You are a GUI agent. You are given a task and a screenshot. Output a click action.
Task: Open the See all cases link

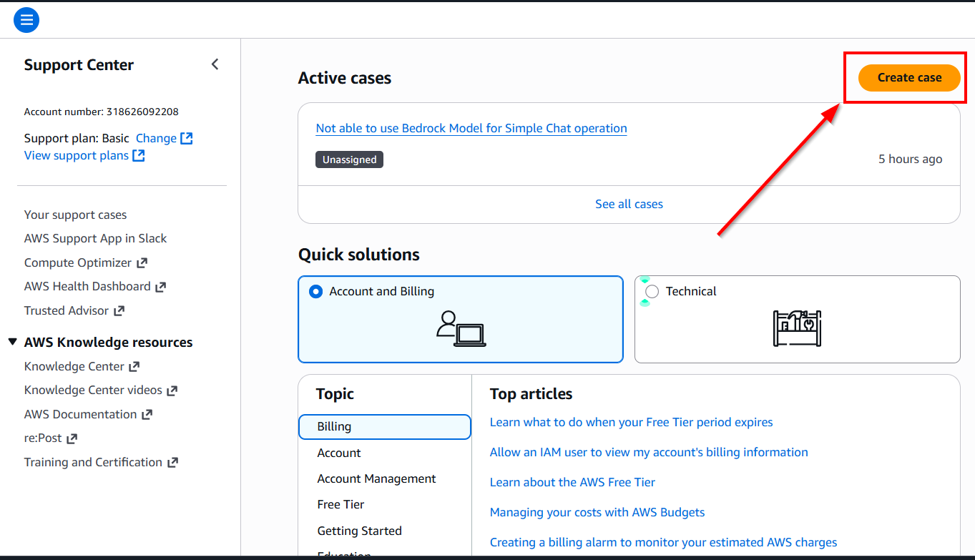(629, 204)
